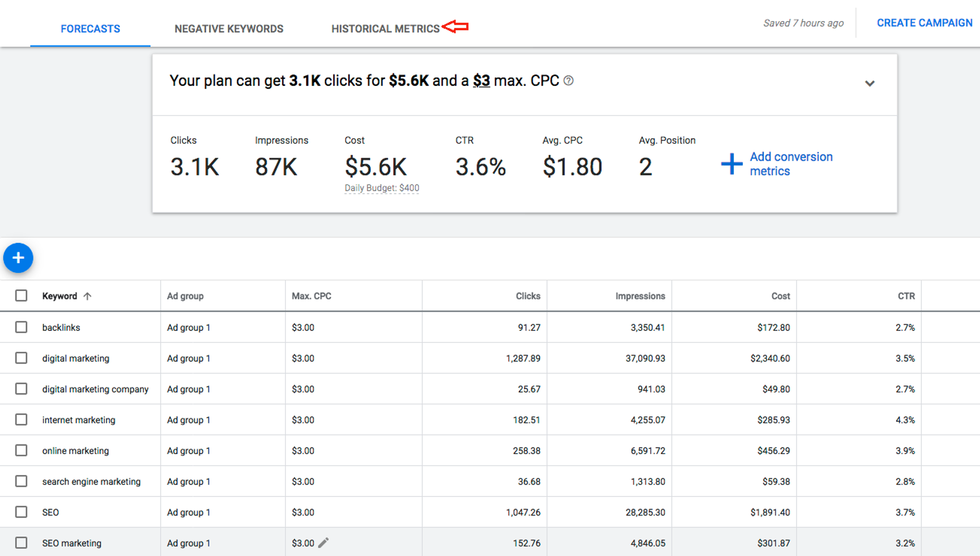Click the Keyword sort arrow icon

pyautogui.click(x=87, y=296)
